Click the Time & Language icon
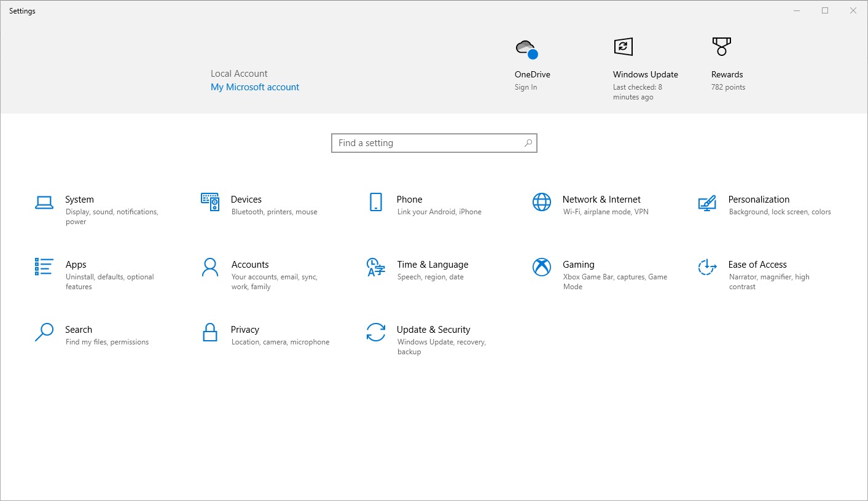 375,267
